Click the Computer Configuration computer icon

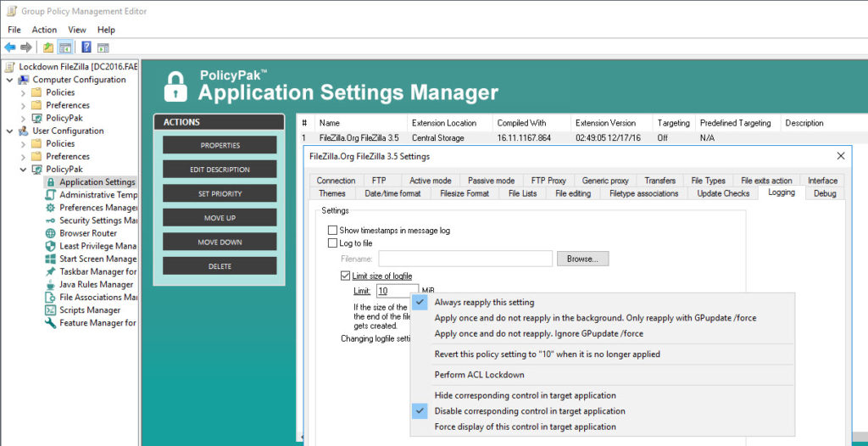point(24,80)
